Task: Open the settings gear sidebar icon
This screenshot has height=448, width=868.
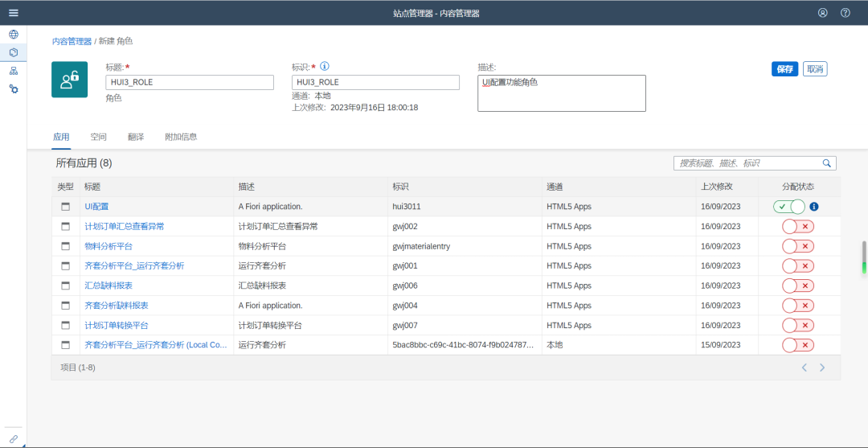Action: (14, 88)
